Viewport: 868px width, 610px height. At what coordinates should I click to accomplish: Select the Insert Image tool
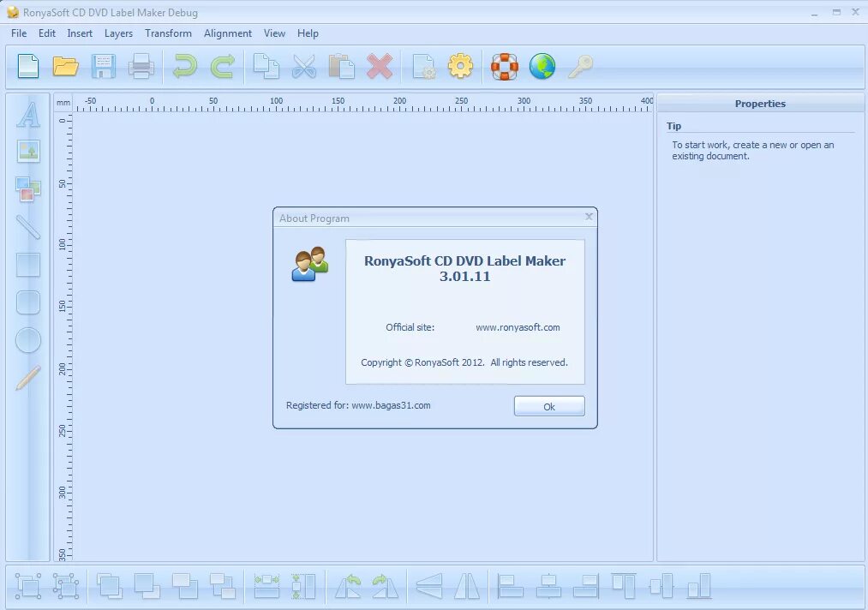point(28,151)
